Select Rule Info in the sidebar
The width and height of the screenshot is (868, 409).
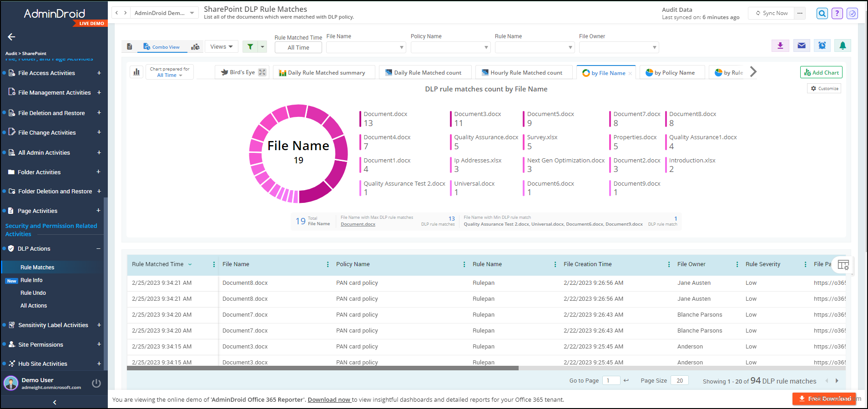[31, 280]
